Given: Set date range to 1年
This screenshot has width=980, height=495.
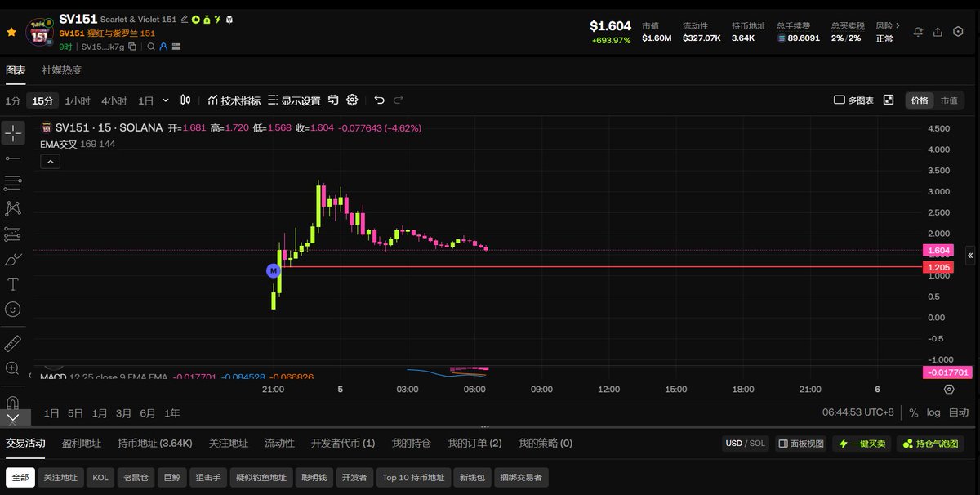Looking at the screenshot, I should (x=172, y=413).
